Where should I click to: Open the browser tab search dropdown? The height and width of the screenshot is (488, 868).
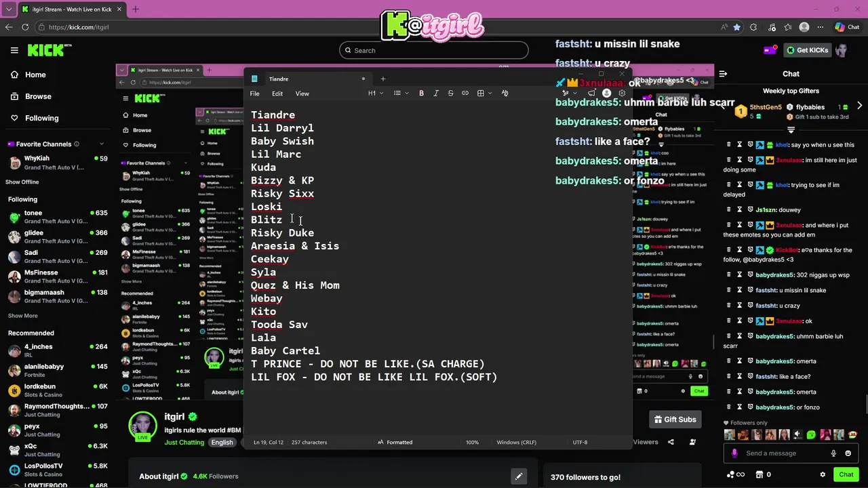tap(9, 9)
